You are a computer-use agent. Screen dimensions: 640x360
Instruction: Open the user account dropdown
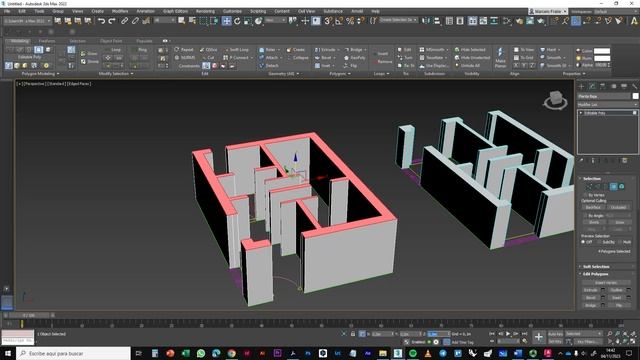pos(548,11)
